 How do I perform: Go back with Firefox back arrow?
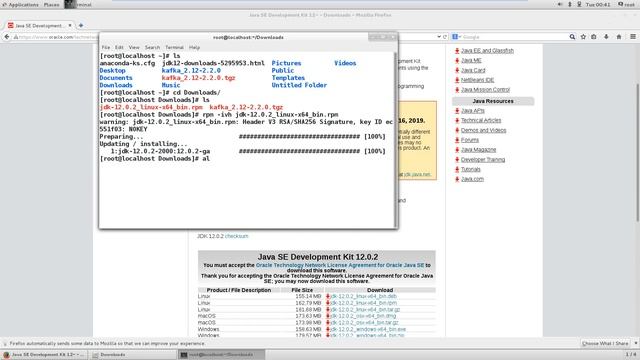tap(7, 37)
